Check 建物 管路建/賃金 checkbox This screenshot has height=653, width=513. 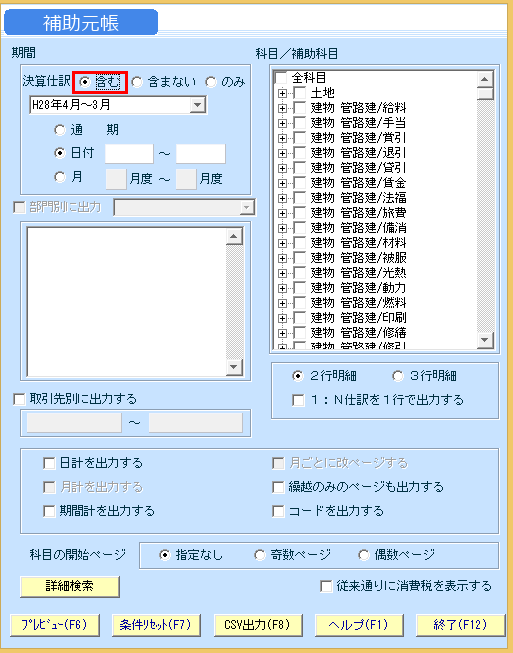point(300,183)
